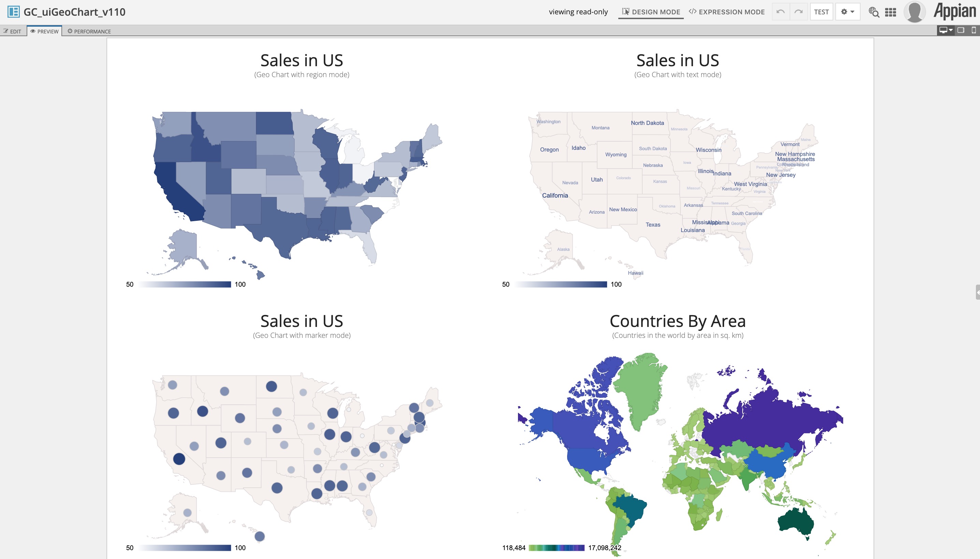The width and height of the screenshot is (980, 559).
Task: Expand the settings gear dropdown
Action: click(848, 12)
